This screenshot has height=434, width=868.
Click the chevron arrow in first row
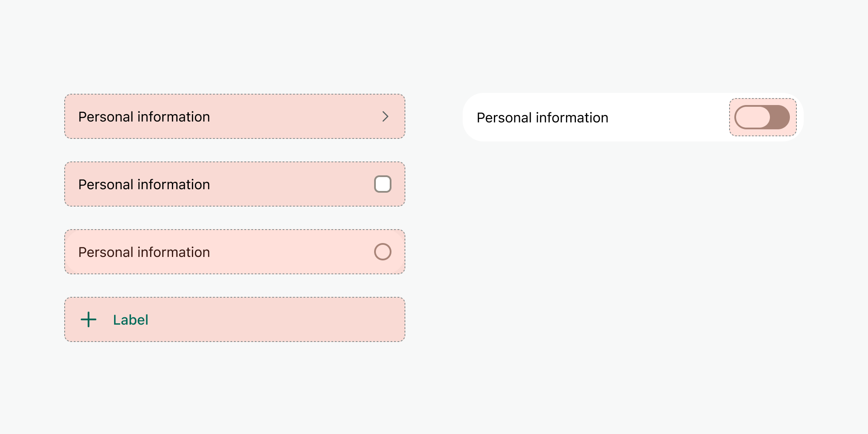coord(385,116)
